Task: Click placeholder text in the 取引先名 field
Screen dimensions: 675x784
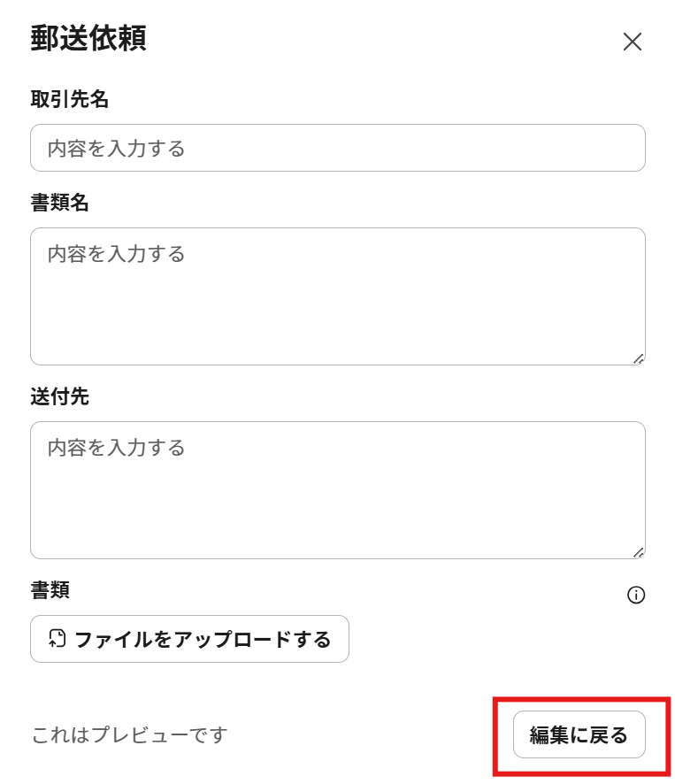Action: pyautogui.click(x=116, y=149)
